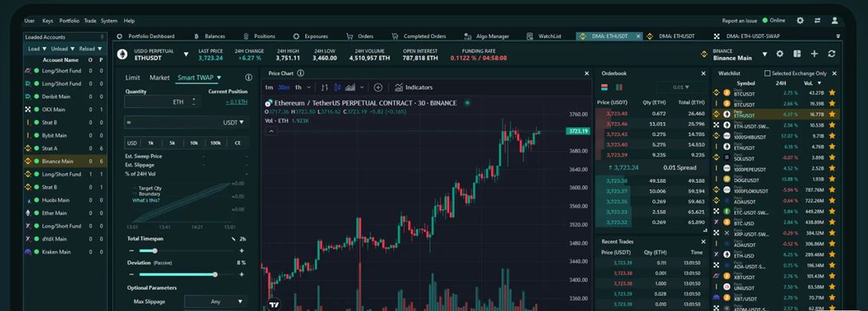
Task: Click the +0.1 ETH current position link
Action: coord(237,102)
